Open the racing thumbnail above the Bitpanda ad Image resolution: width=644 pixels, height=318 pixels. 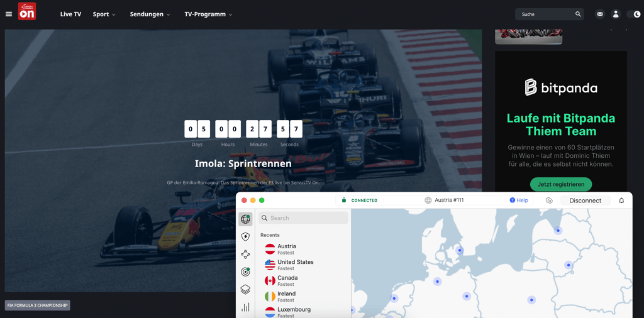[528, 36]
